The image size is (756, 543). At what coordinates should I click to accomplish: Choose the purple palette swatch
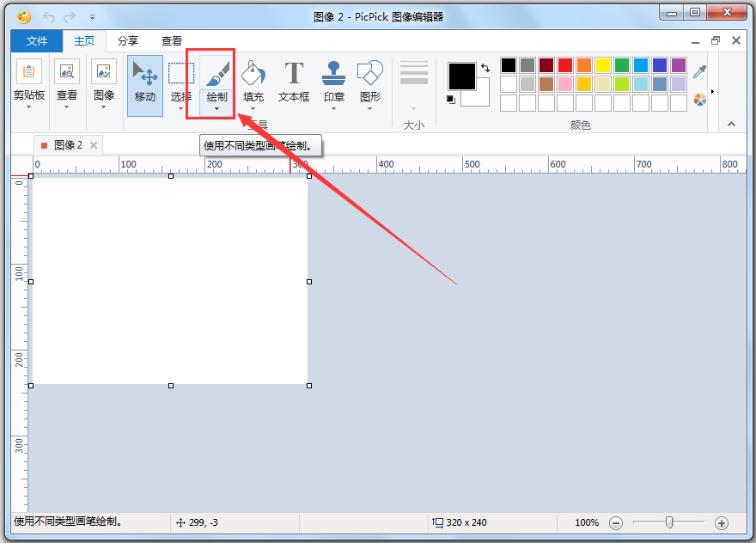679,65
